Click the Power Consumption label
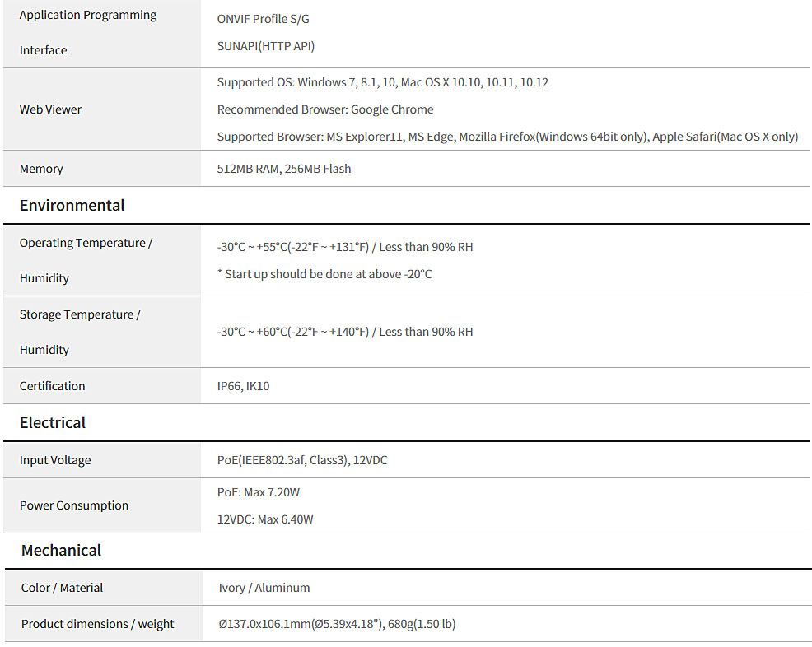Image resolution: width=812 pixels, height=647 pixels. (x=74, y=505)
